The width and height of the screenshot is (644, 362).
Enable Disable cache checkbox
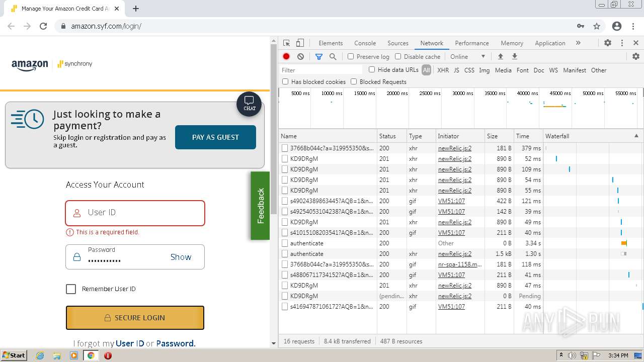(398, 56)
